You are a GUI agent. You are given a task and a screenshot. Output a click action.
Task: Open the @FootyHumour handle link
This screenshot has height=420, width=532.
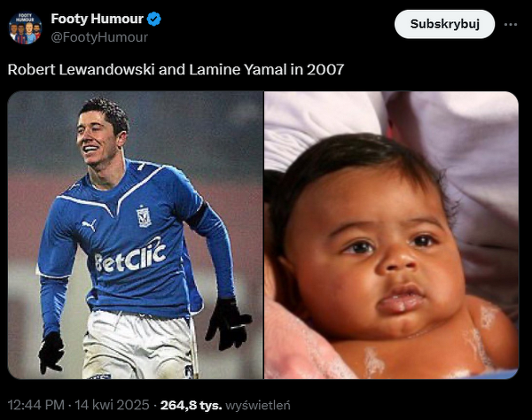pyautogui.click(x=99, y=37)
